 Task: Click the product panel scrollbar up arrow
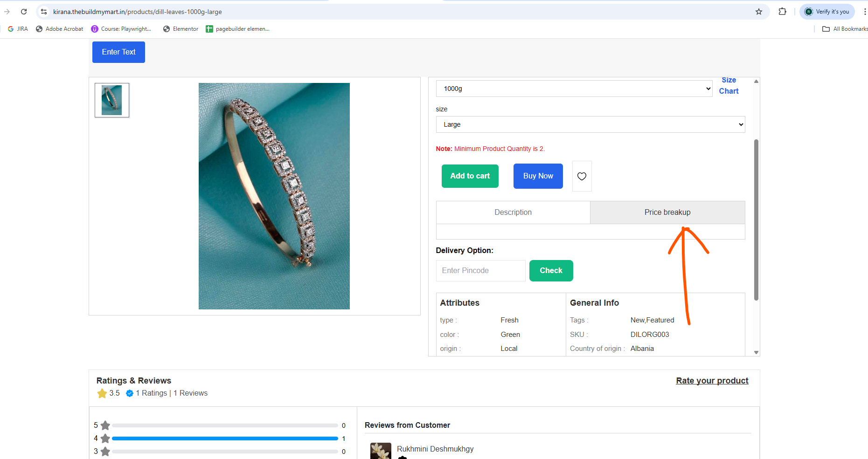pyautogui.click(x=756, y=81)
